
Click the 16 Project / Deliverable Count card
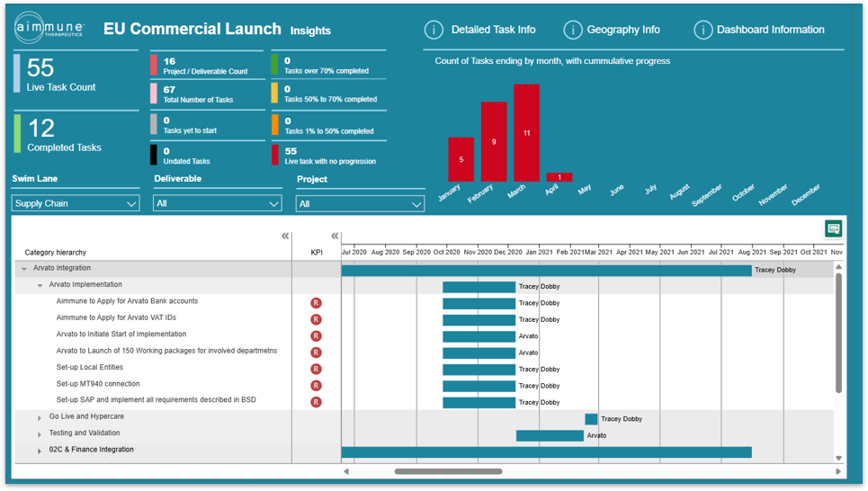[208, 66]
